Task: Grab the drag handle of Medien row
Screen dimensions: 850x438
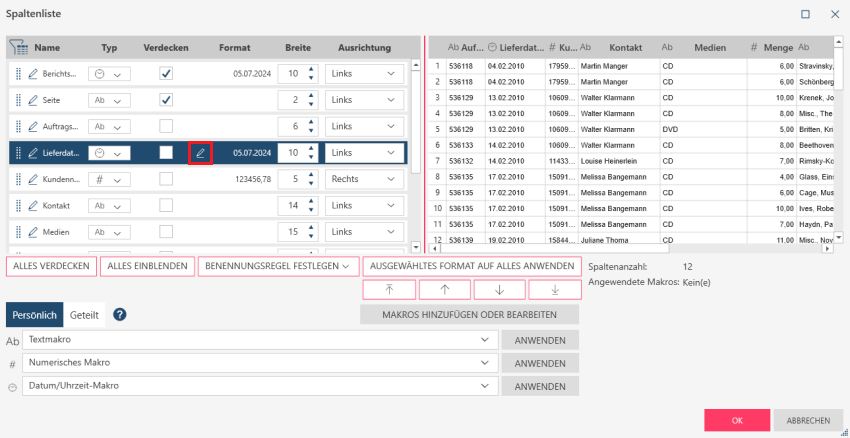Action: click(18, 231)
